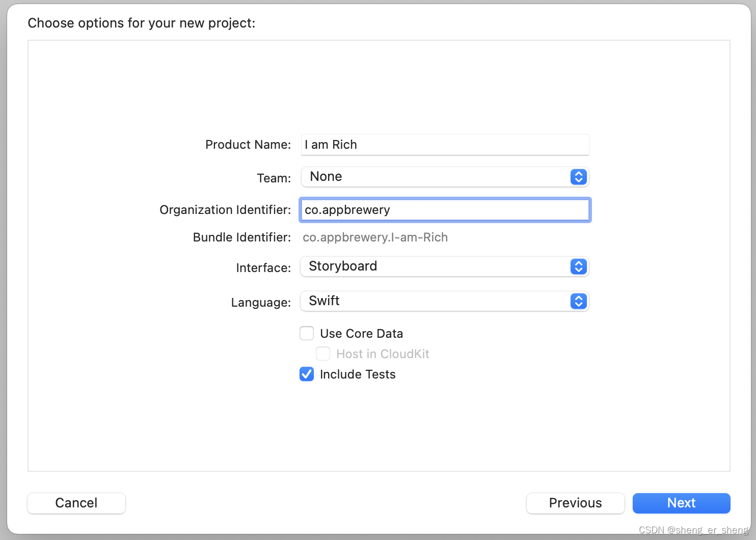Click the Team popup blue chevron icon

tap(578, 177)
